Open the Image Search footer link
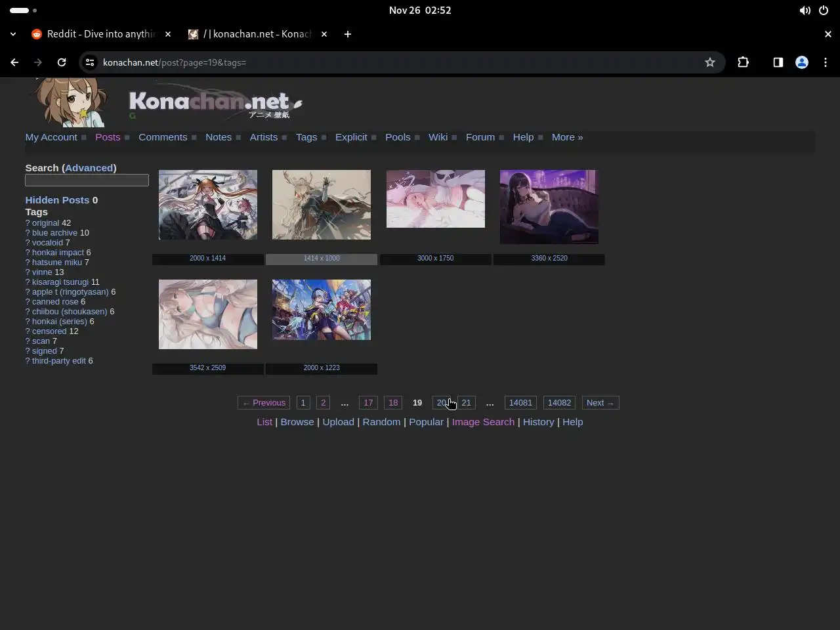The height and width of the screenshot is (630, 840). coord(483,422)
